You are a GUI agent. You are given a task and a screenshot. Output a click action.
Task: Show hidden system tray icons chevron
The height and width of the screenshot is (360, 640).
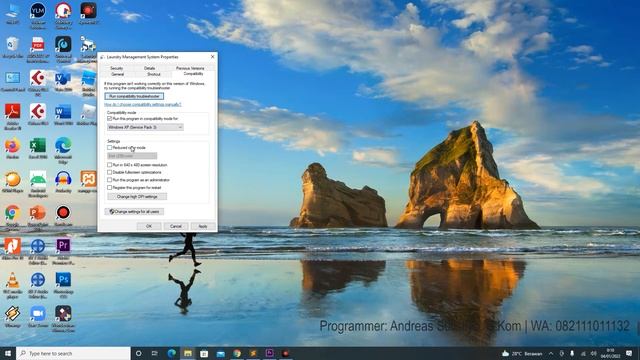551,353
